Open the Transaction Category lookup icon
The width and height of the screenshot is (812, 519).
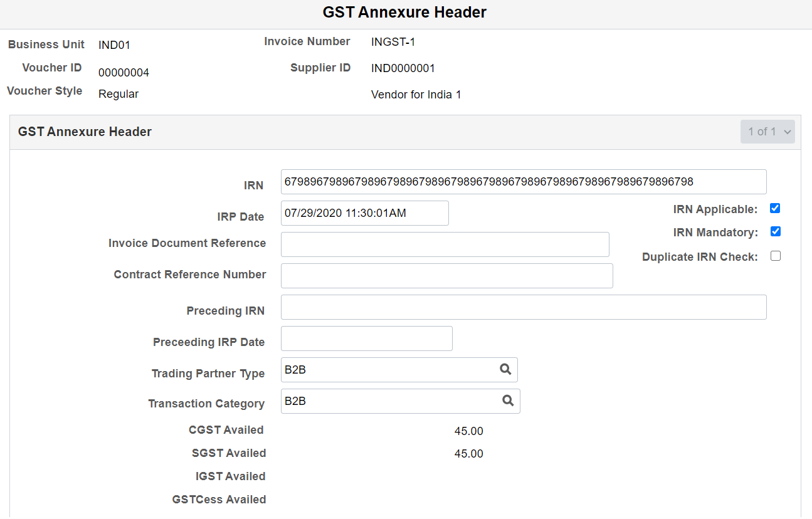[508, 401]
